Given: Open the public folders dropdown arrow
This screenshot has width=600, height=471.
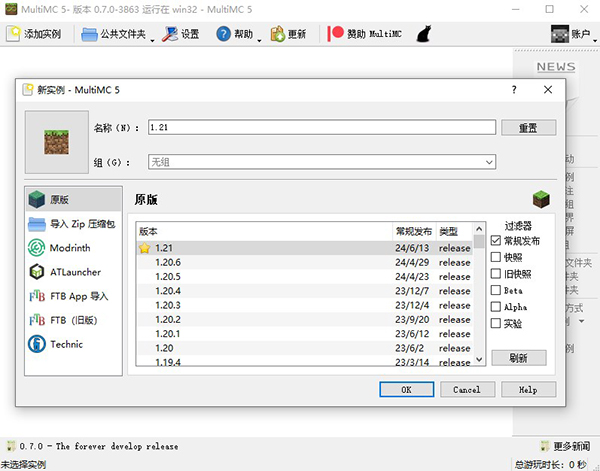Looking at the screenshot, I should [152, 35].
